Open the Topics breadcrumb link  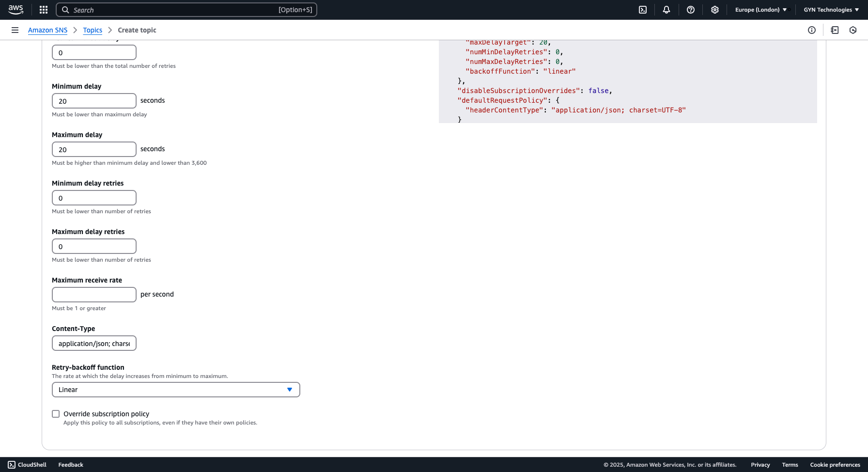(x=93, y=30)
